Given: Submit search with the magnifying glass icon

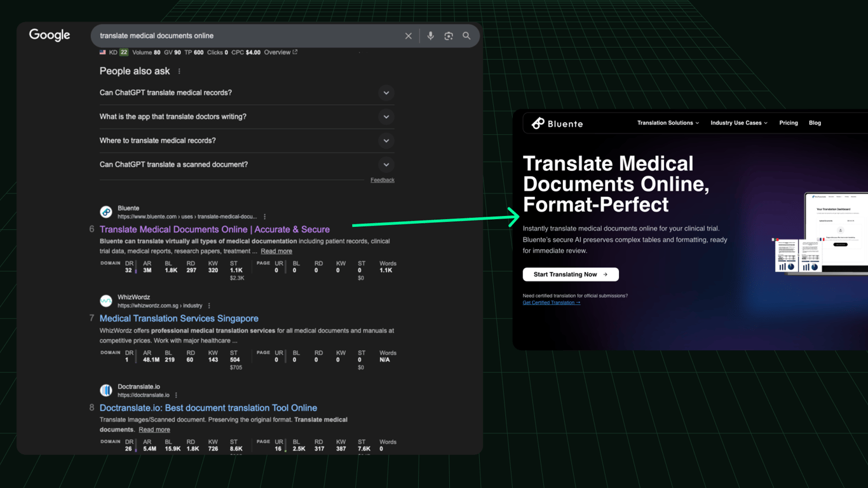Looking at the screenshot, I should 466,36.
